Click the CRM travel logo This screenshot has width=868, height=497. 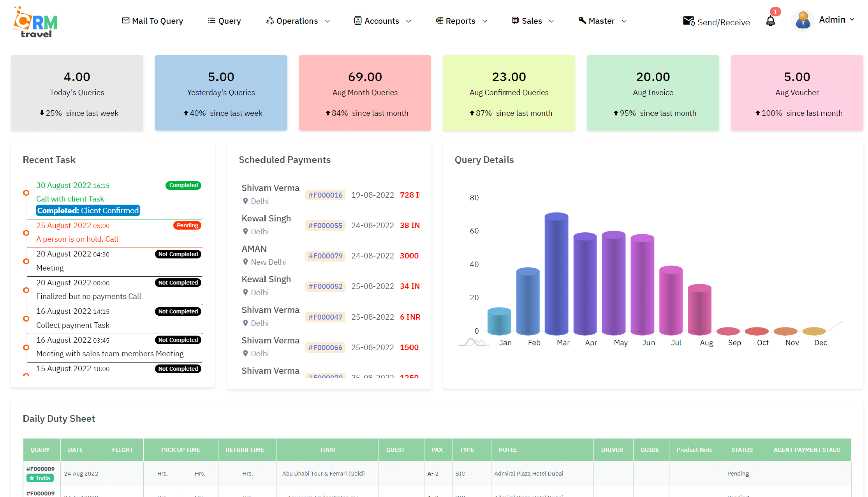[x=35, y=23]
